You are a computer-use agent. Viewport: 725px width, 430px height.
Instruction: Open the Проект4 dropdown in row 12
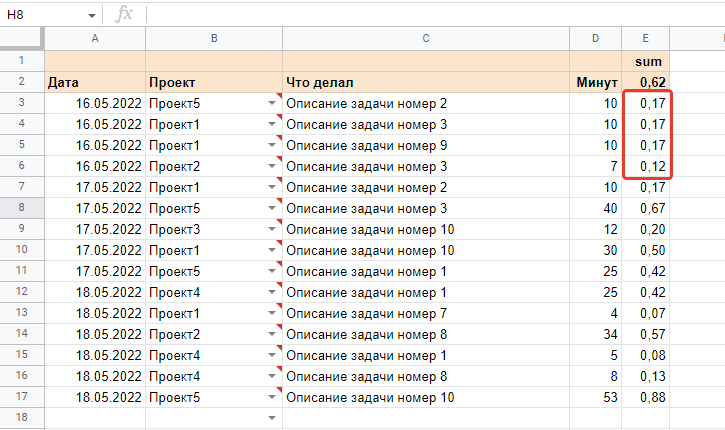coord(272,292)
